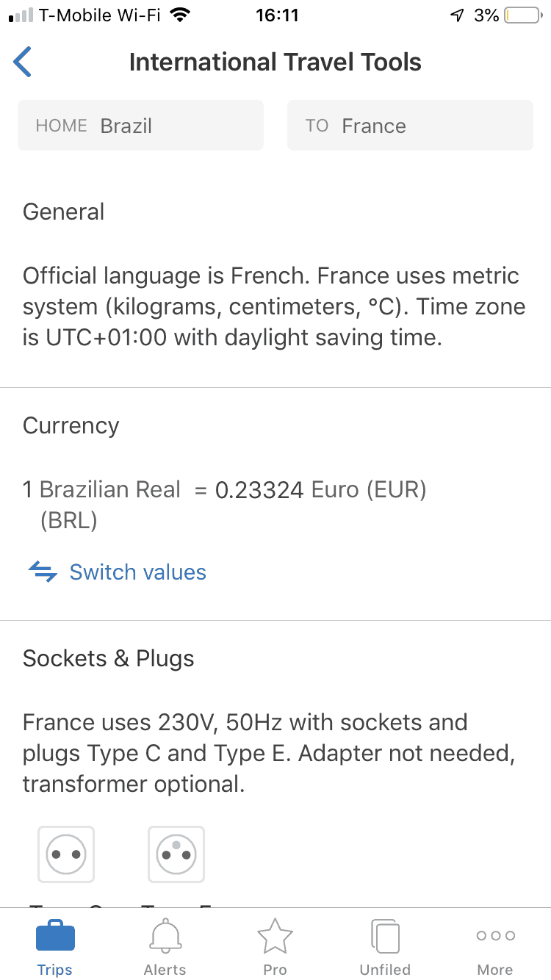Open the Unfiled documents icon
The width and height of the screenshot is (551, 980).
coord(385,937)
